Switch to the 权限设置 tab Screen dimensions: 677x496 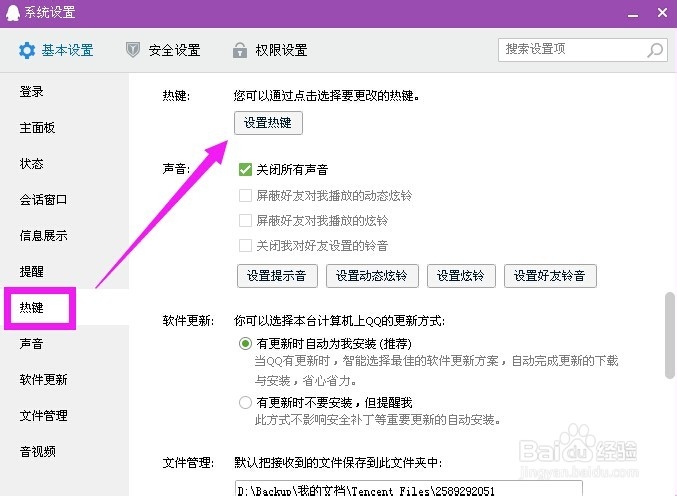[270, 51]
